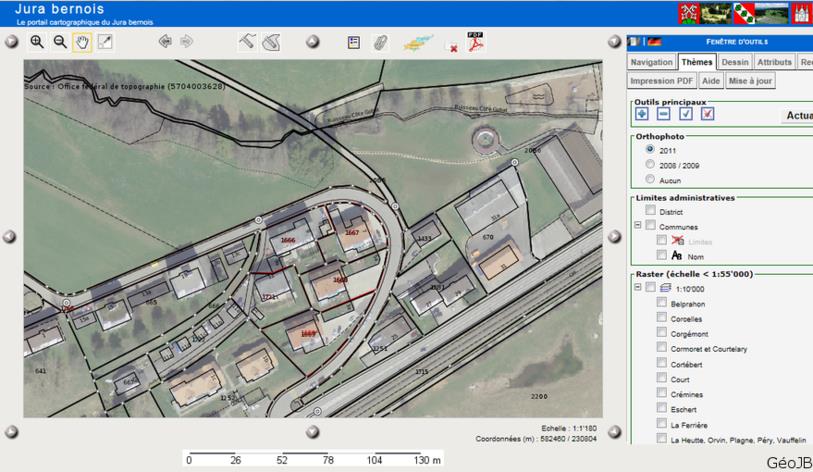The height and width of the screenshot is (472, 813).
Task: Tick the Limites checkbox under Communes
Action: coord(661,240)
